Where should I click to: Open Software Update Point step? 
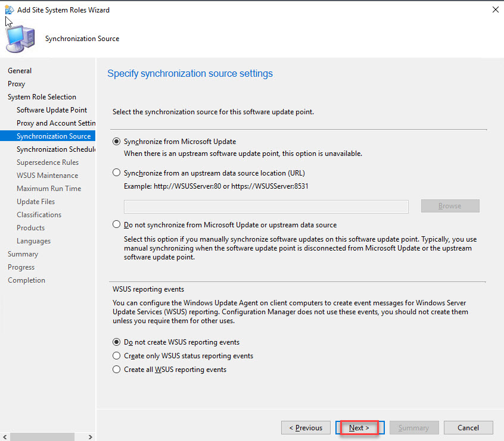pos(52,110)
